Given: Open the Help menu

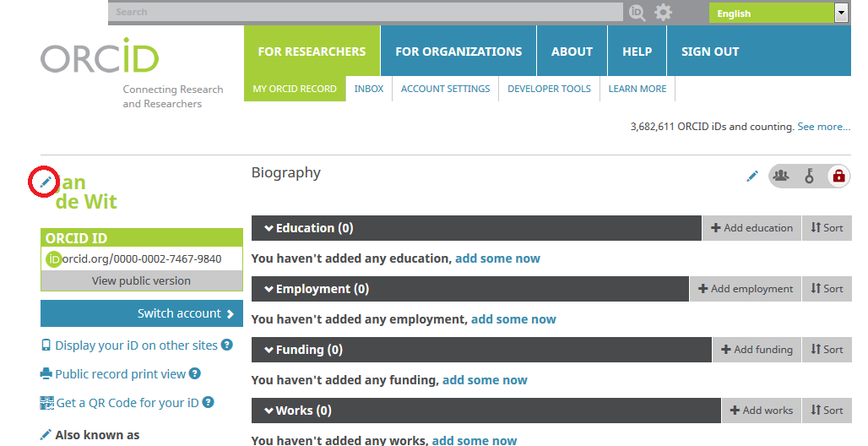Looking at the screenshot, I should 637,51.
